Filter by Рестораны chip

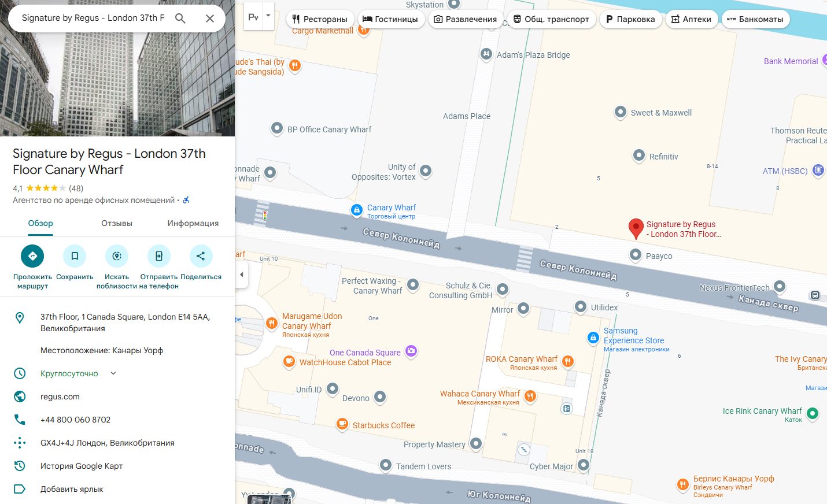coord(320,19)
